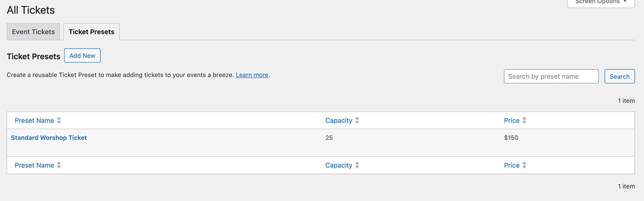
Task: Click sort arrows beside footer Capacity
Action: (x=357, y=165)
